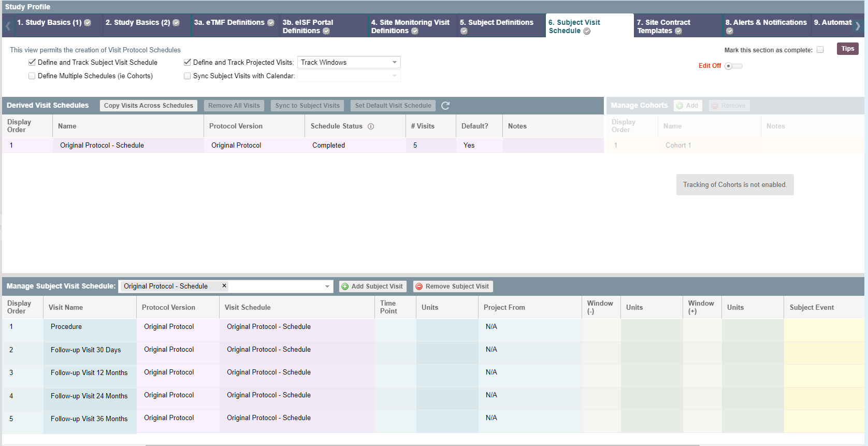Viewport: 868px width, 446px height.
Task: Click Set Default Visit Schedule button
Action: (393, 106)
